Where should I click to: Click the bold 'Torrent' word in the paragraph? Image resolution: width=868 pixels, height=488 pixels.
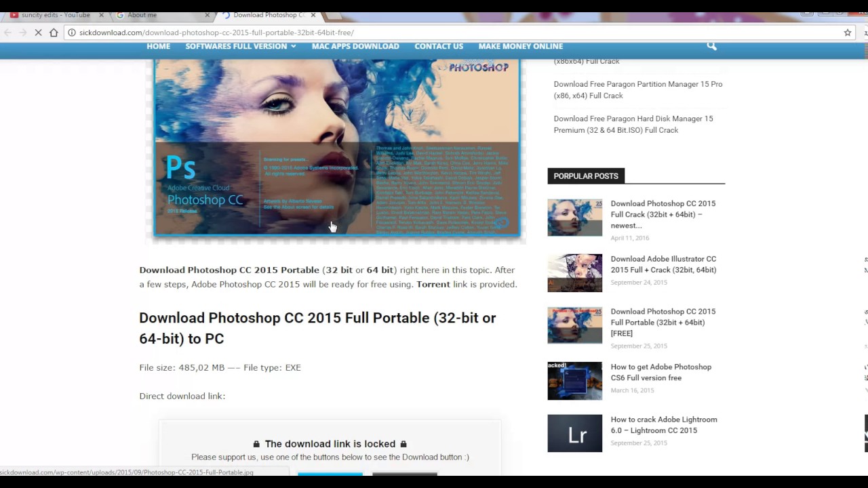tap(433, 284)
